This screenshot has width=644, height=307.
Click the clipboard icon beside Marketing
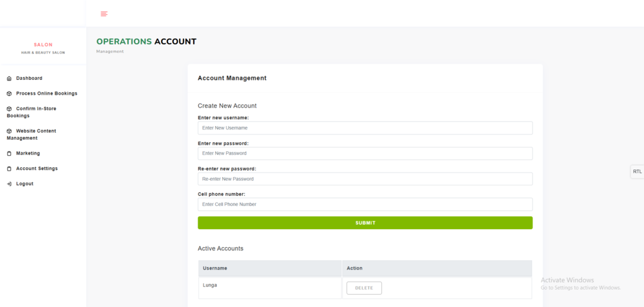(9, 154)
